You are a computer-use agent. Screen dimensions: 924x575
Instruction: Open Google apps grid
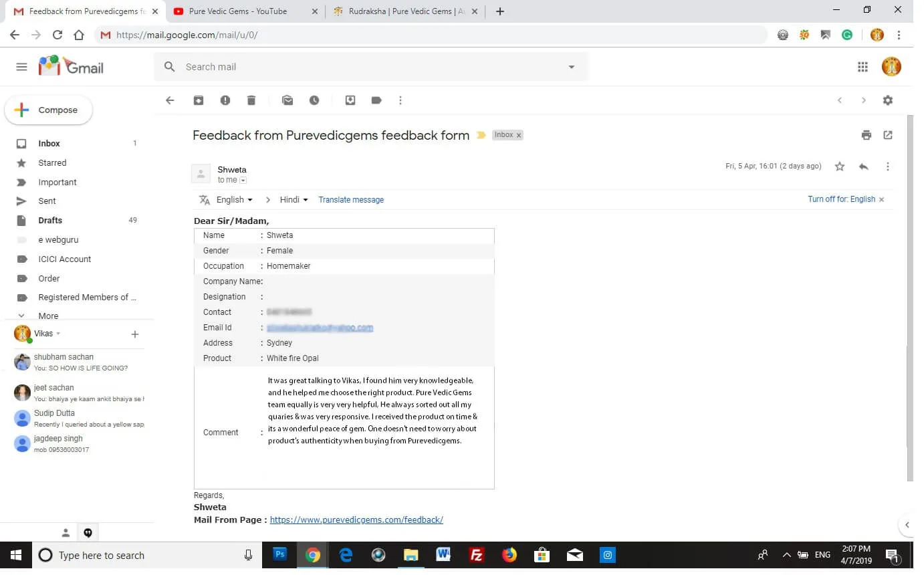pos(862,67)
